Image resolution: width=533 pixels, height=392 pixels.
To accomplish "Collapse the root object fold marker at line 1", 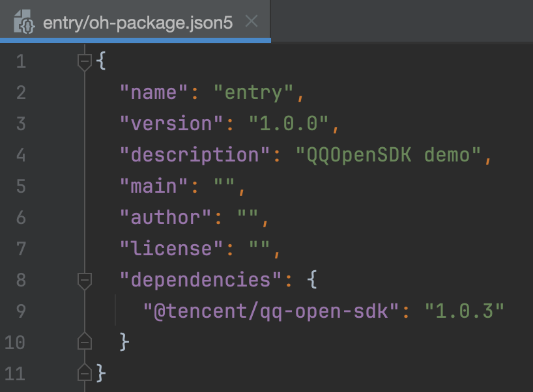I will (x=84, y=62).
